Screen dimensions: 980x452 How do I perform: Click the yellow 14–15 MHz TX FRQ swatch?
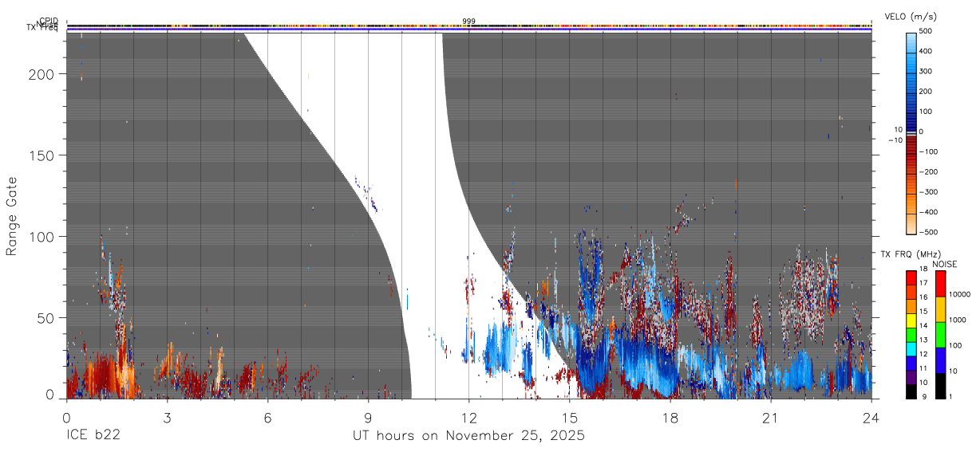point(911,320)
